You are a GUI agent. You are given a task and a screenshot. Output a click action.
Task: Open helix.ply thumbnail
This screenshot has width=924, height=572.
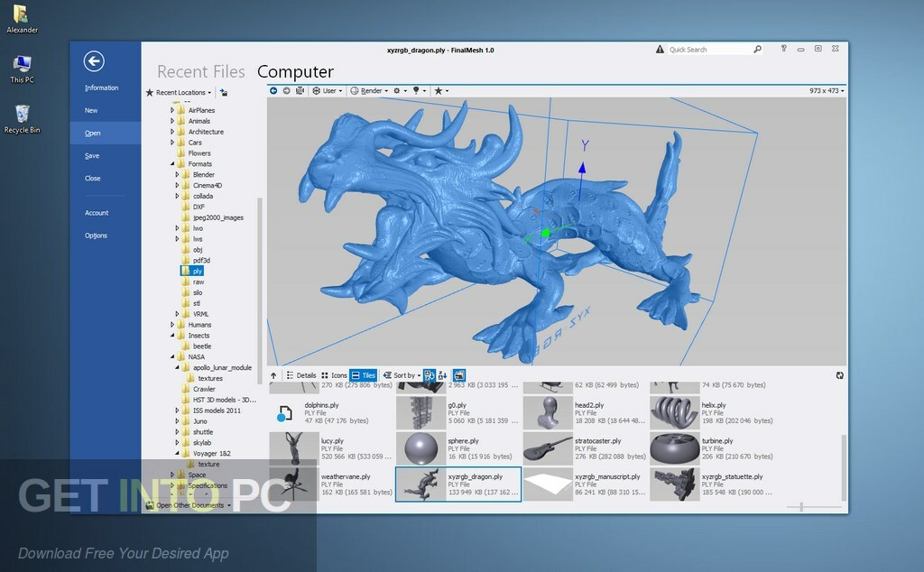click(674, 413)
